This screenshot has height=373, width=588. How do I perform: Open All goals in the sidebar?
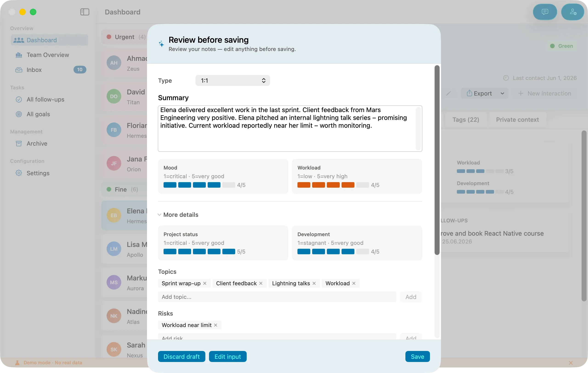coord(49,114)
